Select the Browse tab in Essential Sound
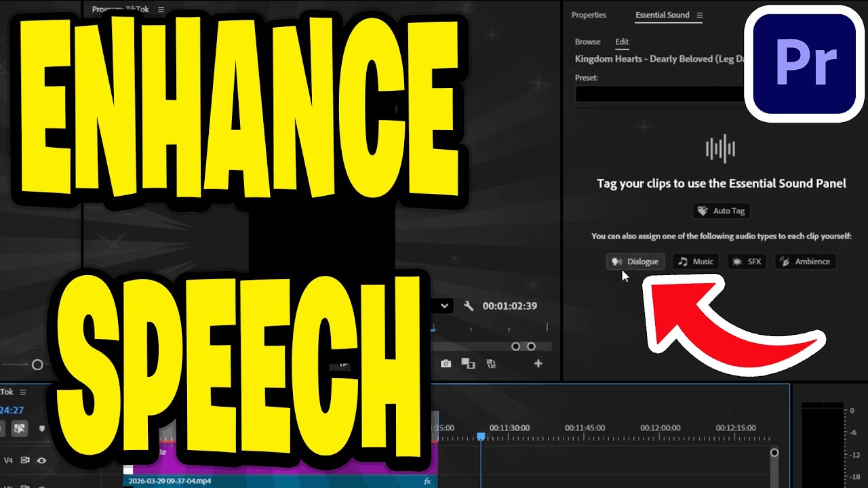 coord(587,42)
